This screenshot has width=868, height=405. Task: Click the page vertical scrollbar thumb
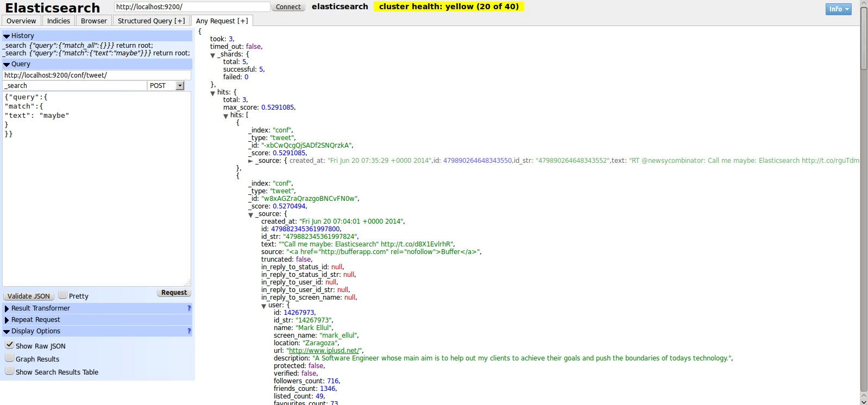tap(864, 38)
